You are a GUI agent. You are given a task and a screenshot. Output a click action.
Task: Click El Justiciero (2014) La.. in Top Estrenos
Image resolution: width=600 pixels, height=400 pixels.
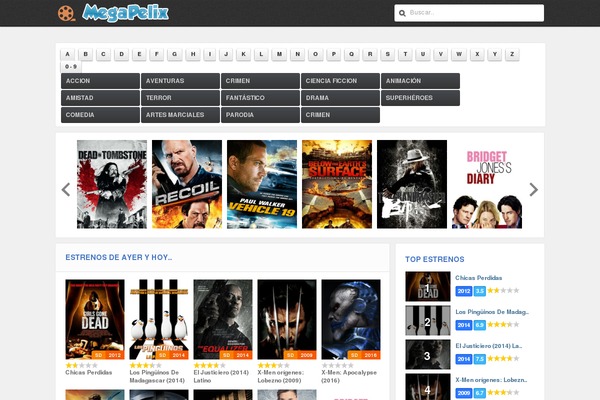click(489, 346)
